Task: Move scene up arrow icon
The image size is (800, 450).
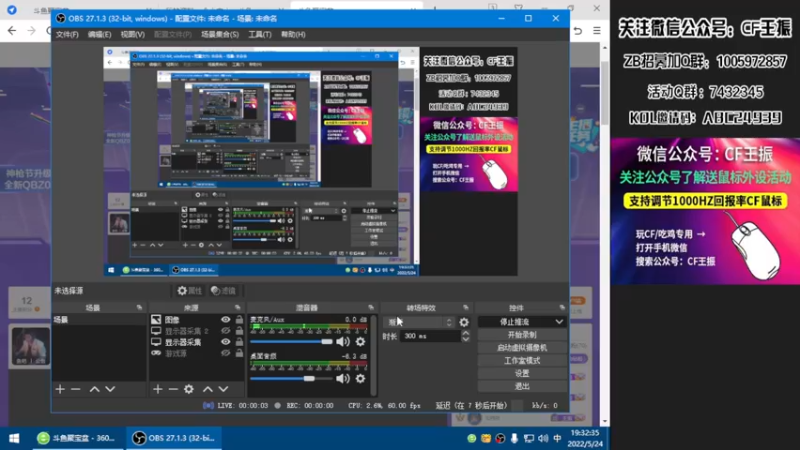Action: click(94, 389)
